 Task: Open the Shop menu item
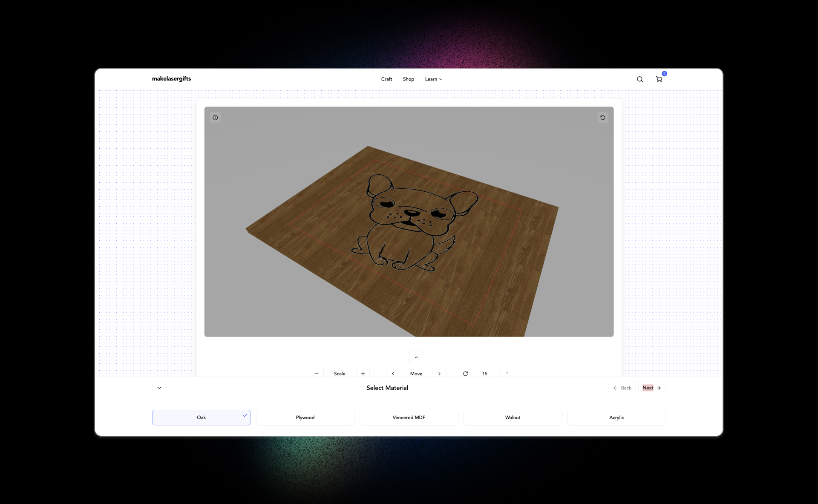point(408,79)
